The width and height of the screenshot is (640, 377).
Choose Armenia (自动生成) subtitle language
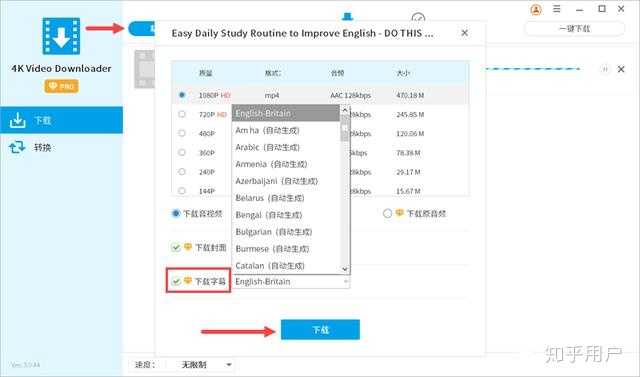point(286,164)
